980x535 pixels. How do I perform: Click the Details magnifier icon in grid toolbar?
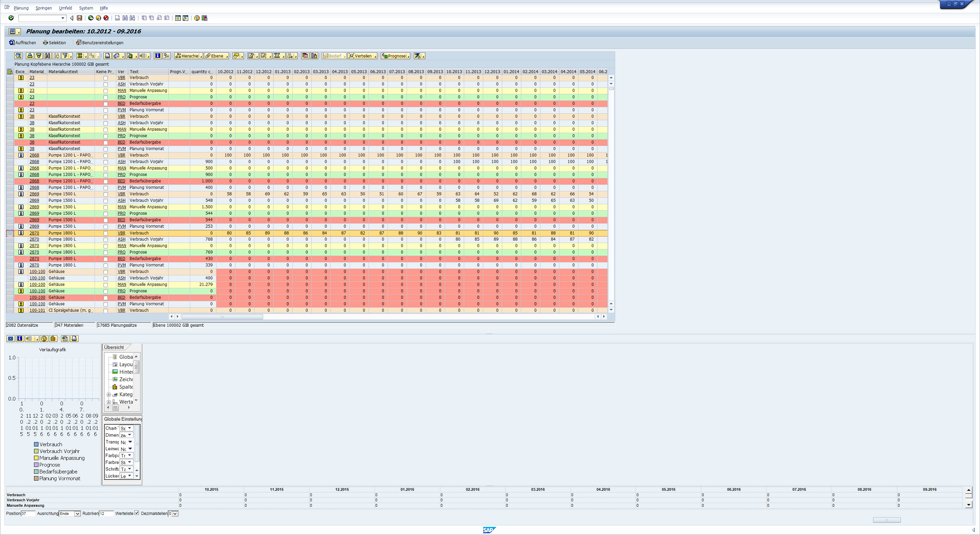click(x=18, y=56)
